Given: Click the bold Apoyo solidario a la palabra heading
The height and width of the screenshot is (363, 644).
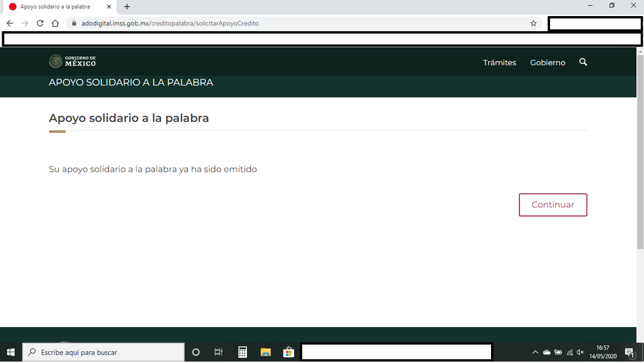Looking at the screenshot, I should pos(129,118).
